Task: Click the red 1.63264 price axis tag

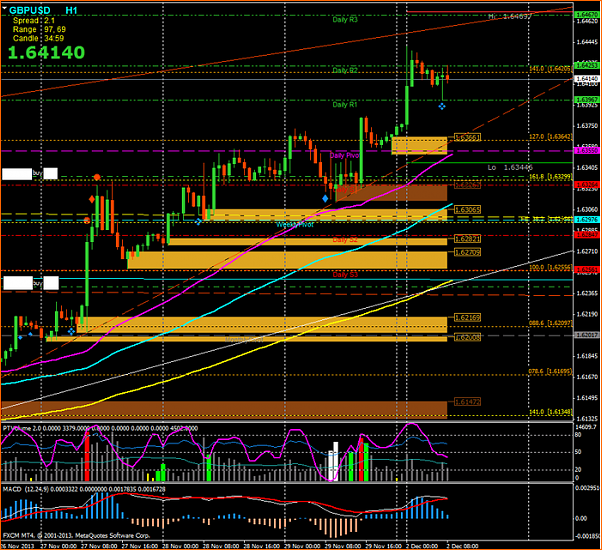Action: click(587, 185)
